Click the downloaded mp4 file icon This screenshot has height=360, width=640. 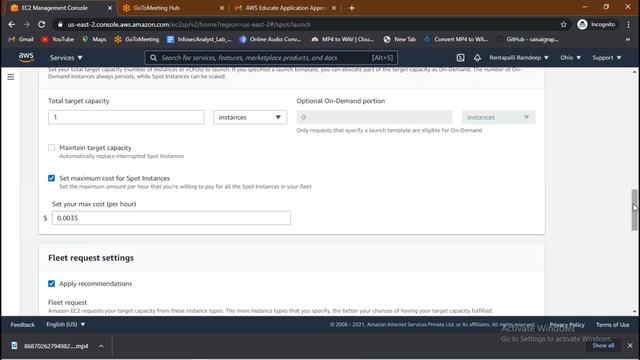tap(14, 346)
